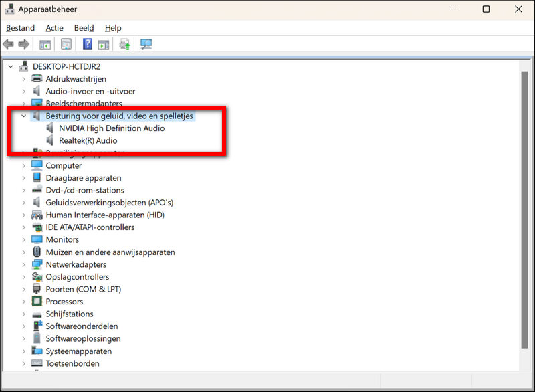
Task: Open the Beeld menu
Action: coord(84,28)
